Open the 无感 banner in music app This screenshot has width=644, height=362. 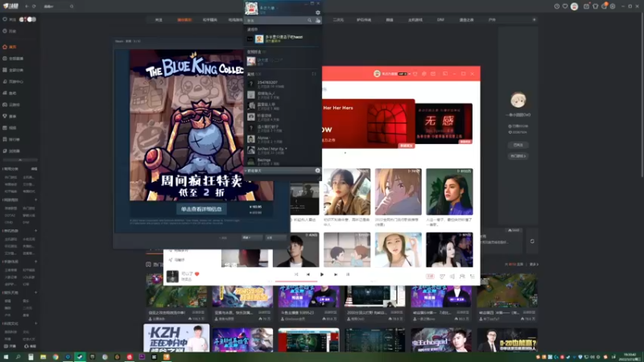(x=444, y=124)
